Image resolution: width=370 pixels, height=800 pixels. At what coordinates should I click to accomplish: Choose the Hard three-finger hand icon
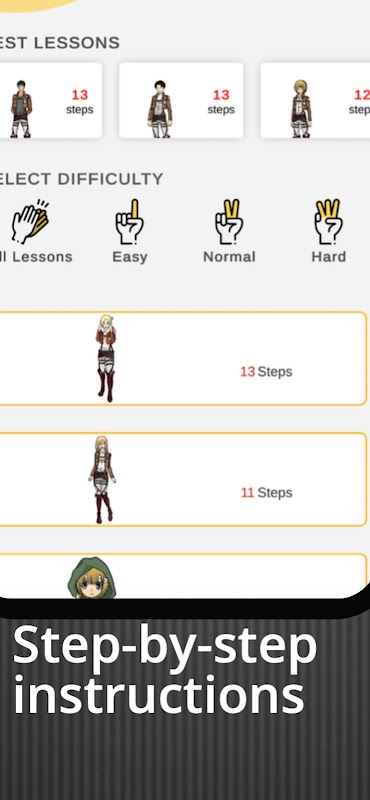click(x=328, y=222)
